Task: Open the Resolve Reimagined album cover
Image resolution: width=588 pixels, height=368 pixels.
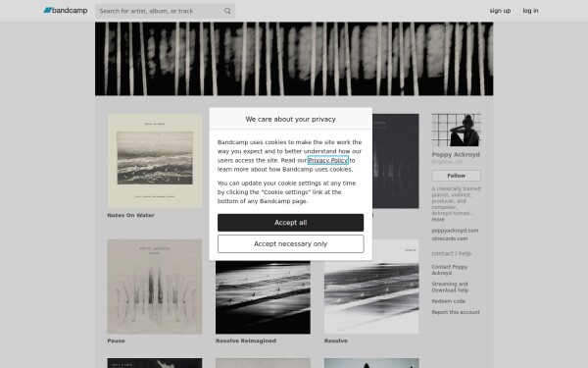Action: (263, 297)
